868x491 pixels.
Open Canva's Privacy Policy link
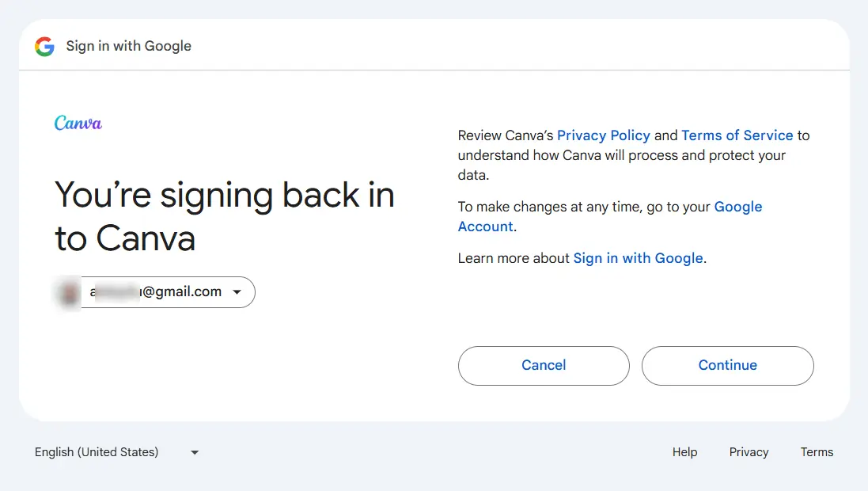tap(604, 135)
